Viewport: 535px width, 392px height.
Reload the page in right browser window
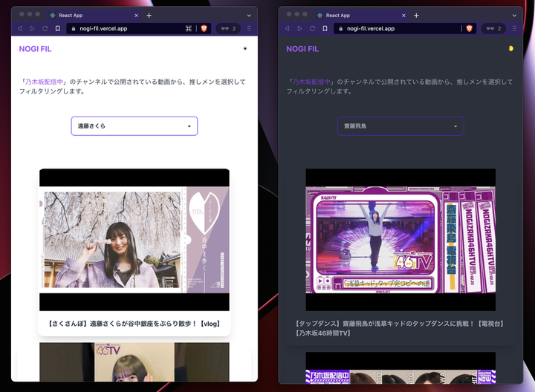coord(312,29)
